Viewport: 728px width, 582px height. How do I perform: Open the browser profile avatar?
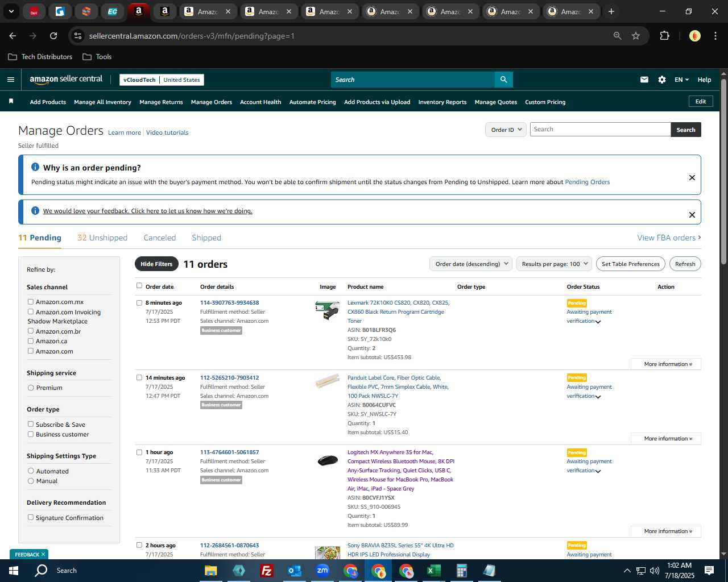point(694,36)
